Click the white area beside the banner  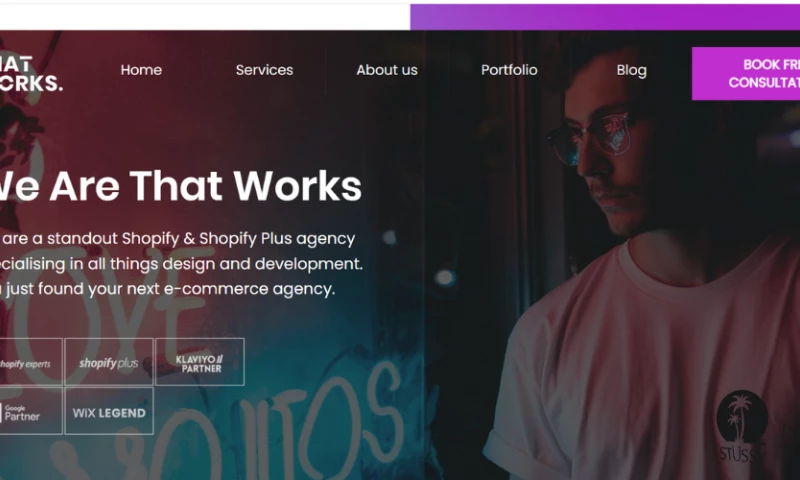pyautogui.click(x=205, y=17)
